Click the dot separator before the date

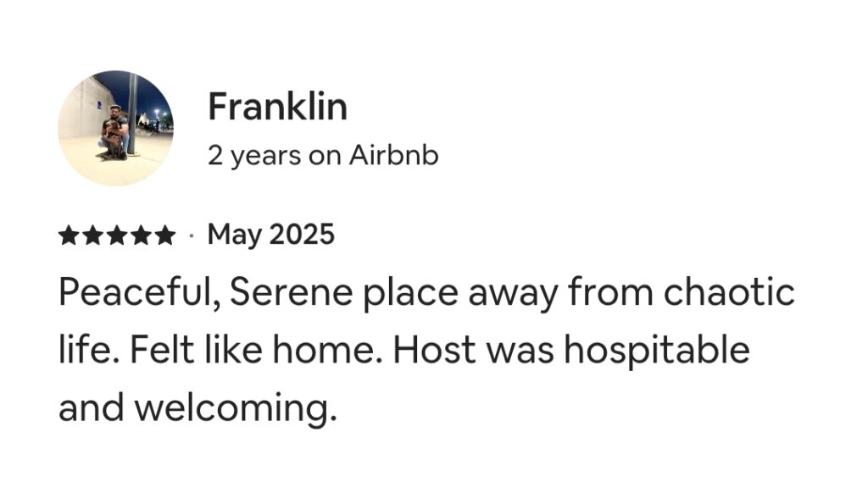[191, 235]
